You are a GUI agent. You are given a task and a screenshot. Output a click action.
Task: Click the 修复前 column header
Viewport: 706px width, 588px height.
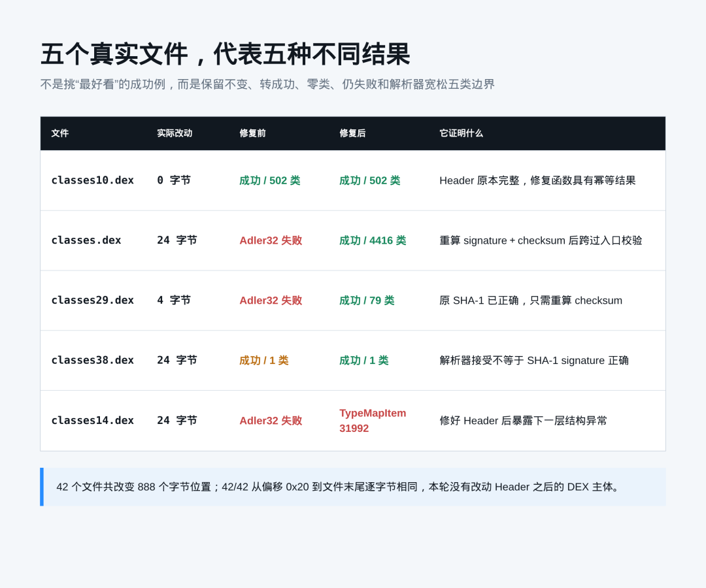click(x=252, y=133)
